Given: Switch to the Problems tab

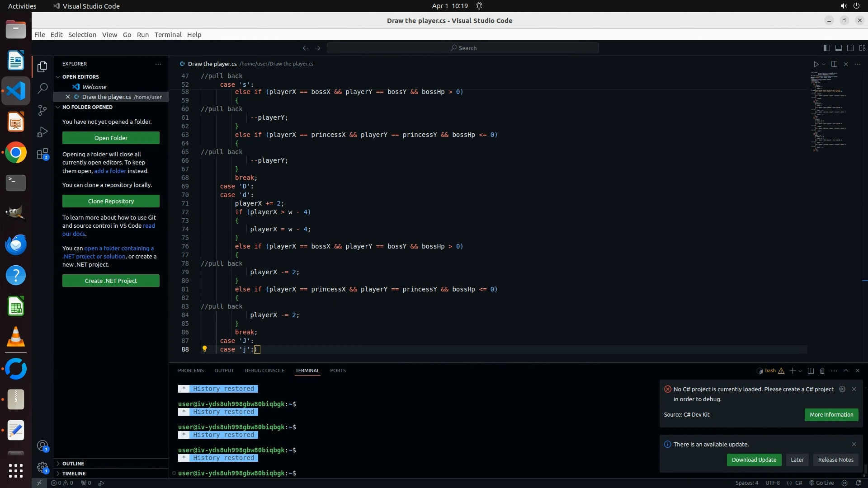Looking at the screenshot, I should pos(191,371).
